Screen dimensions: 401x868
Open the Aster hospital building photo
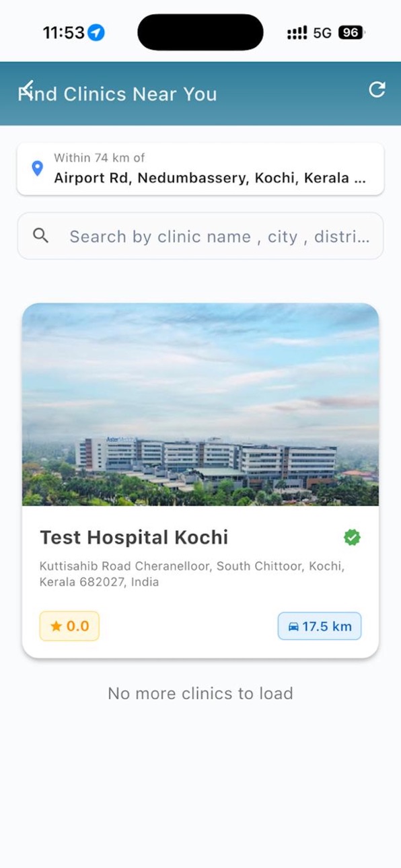coord(200,404)
